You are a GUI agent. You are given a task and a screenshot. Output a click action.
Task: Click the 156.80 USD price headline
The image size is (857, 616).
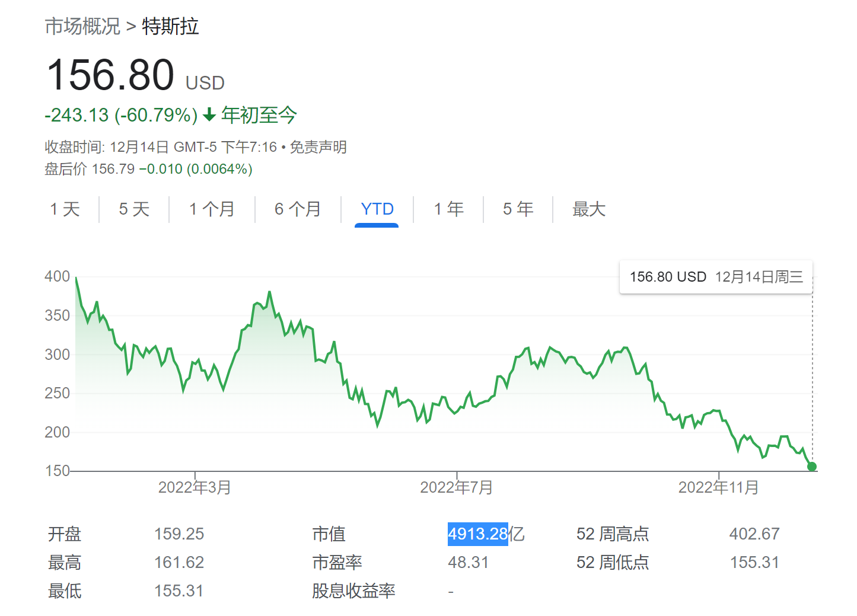[x=135, y=76]
